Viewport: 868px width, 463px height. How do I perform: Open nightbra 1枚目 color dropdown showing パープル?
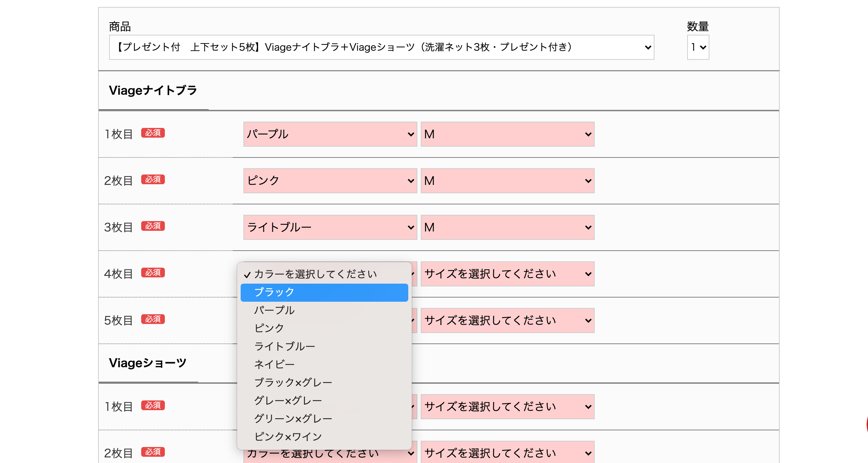[x=330, y=134]
